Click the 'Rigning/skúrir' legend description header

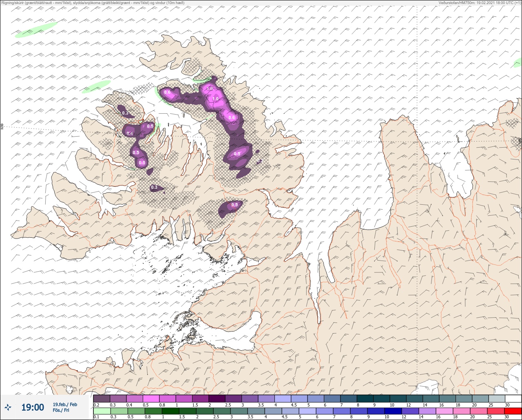pyautogui.click(x=93, y=2)
